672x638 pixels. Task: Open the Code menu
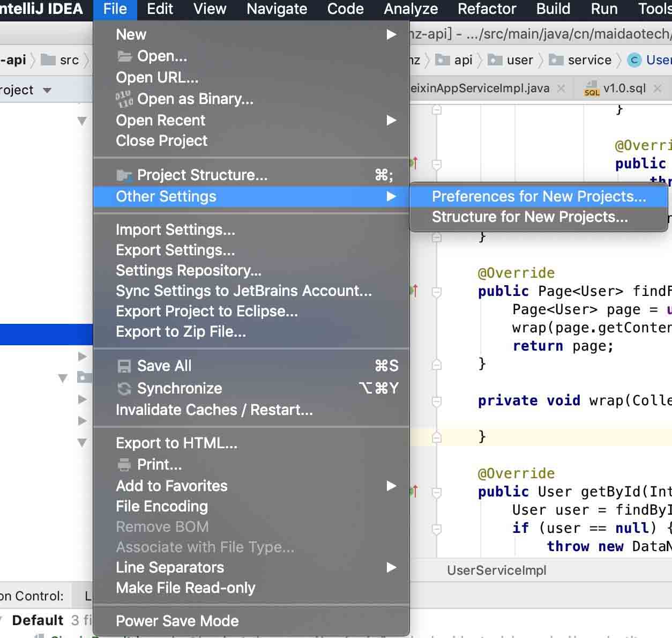(346, 9)
